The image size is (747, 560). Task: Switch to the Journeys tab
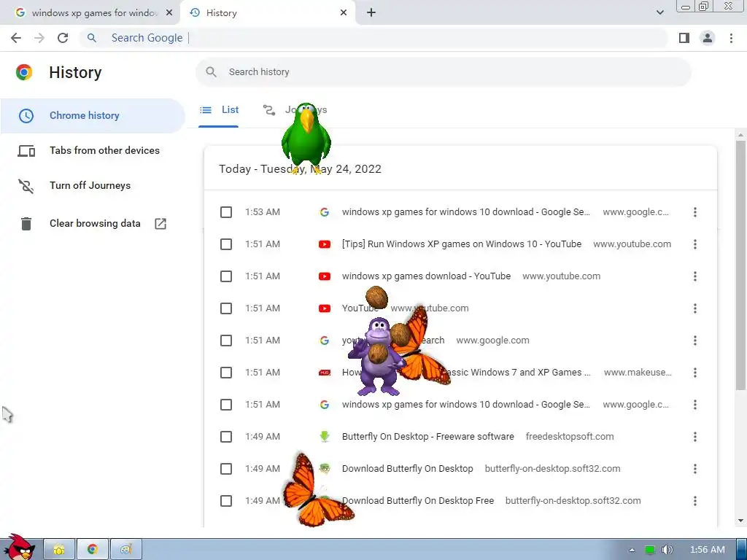(295, 110)
